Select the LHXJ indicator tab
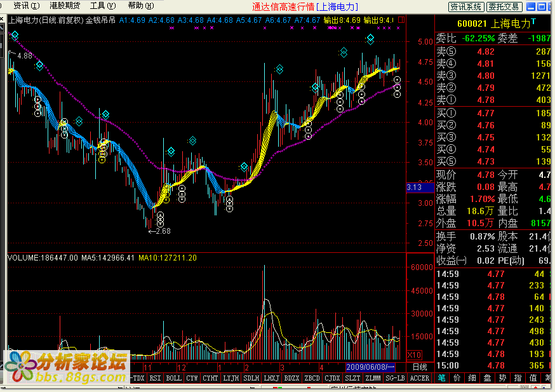 [272, 378]
